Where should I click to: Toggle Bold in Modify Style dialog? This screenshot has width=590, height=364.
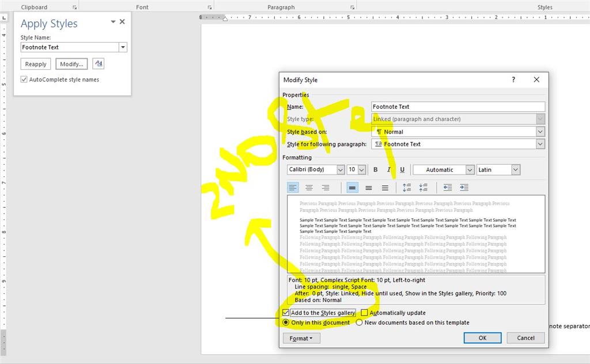(x=375, y=169)
